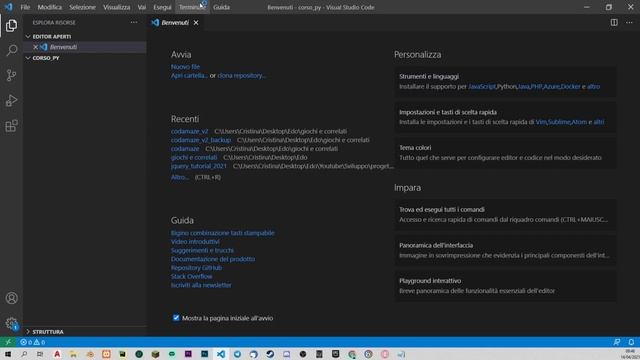
Task: Open the Explorer view in activity bar
Action: click(x=11, y=26)
